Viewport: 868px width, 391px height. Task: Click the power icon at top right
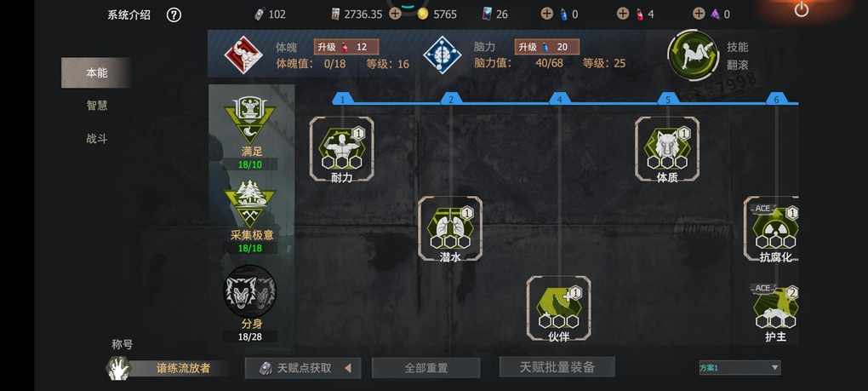coord(801,9)
